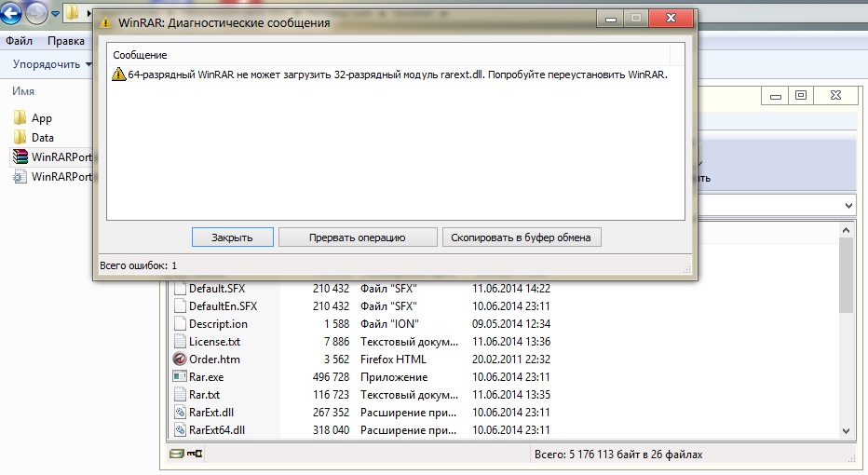Click WinRAR file list scroll up arrow
The width and height of the screenshot is (868, 475).
coord(846,230)
